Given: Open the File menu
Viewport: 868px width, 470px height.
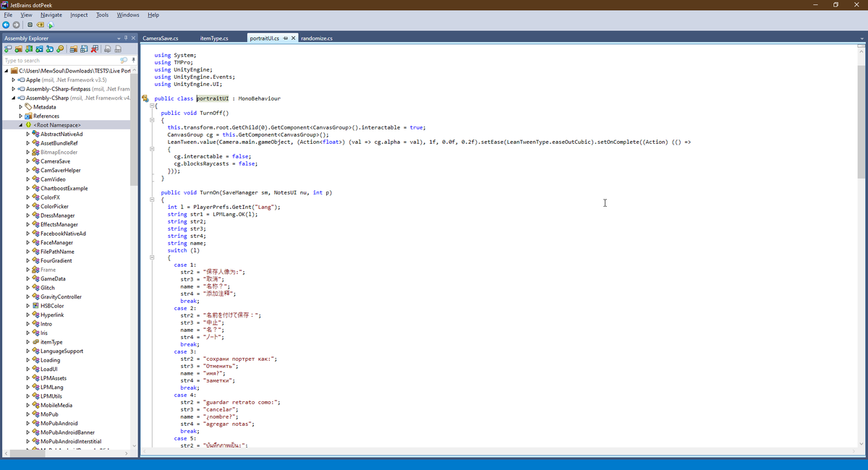Looking at the screenshot, I should (8, 14).
